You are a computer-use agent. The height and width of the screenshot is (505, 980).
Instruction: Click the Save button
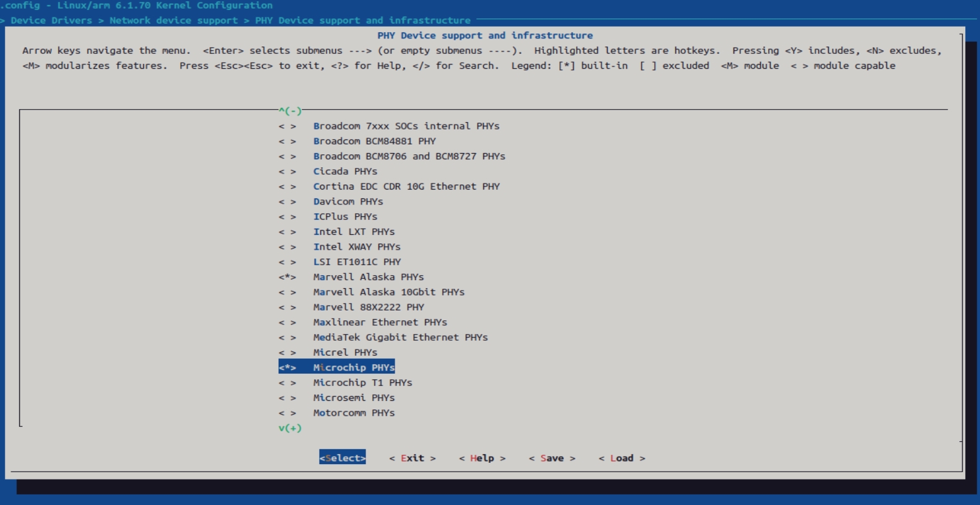pos(552,458)
